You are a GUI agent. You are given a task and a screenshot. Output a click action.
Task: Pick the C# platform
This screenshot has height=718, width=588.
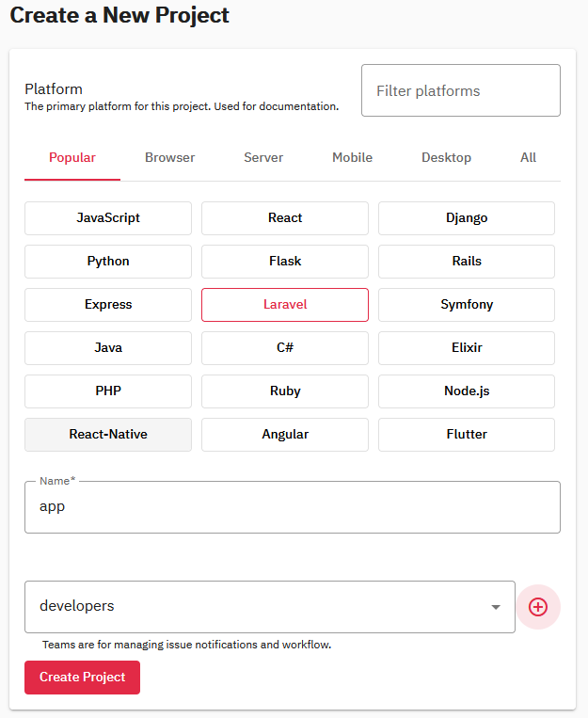[285, 348]
